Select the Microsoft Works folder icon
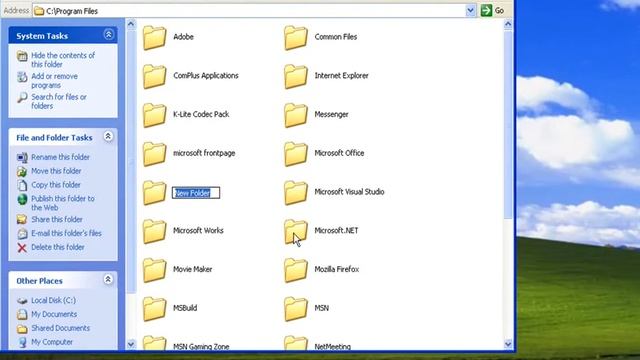The image size is (640, 360). 154,232
